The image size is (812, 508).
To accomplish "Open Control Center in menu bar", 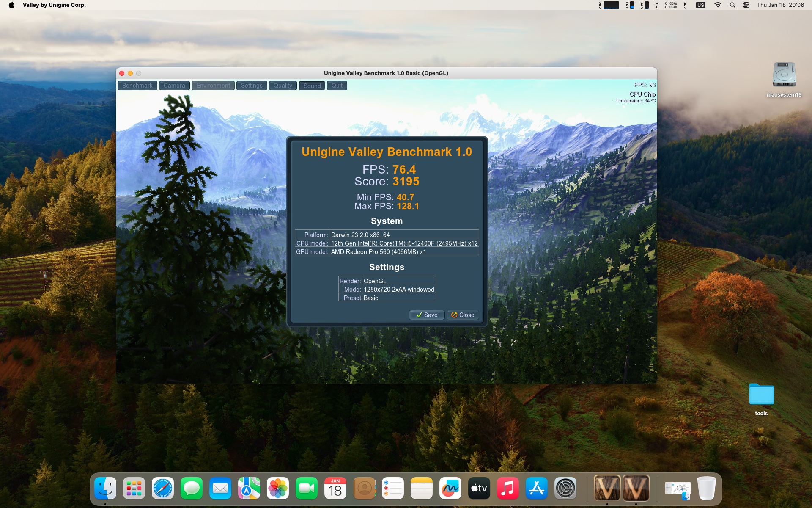I will click(746, 5).
